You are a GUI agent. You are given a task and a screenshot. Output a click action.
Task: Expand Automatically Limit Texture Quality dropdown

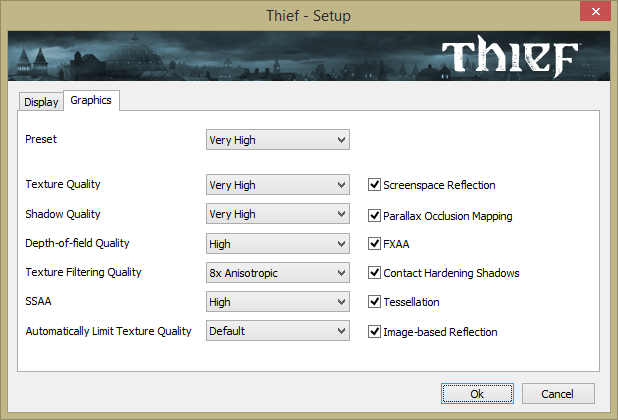(x=277, y=331)
